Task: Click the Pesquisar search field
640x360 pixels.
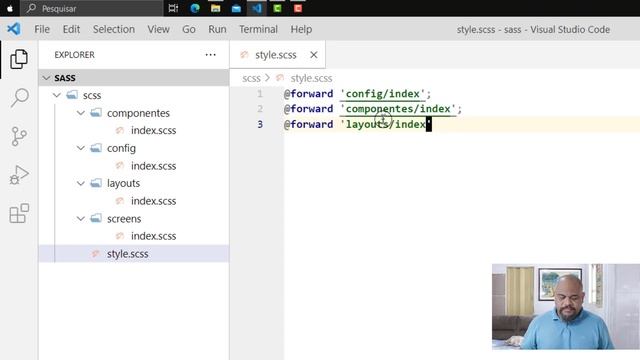Action: 92,8
